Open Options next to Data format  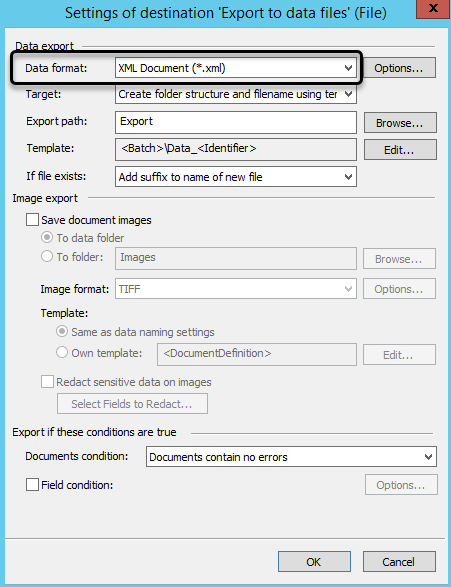399,68
